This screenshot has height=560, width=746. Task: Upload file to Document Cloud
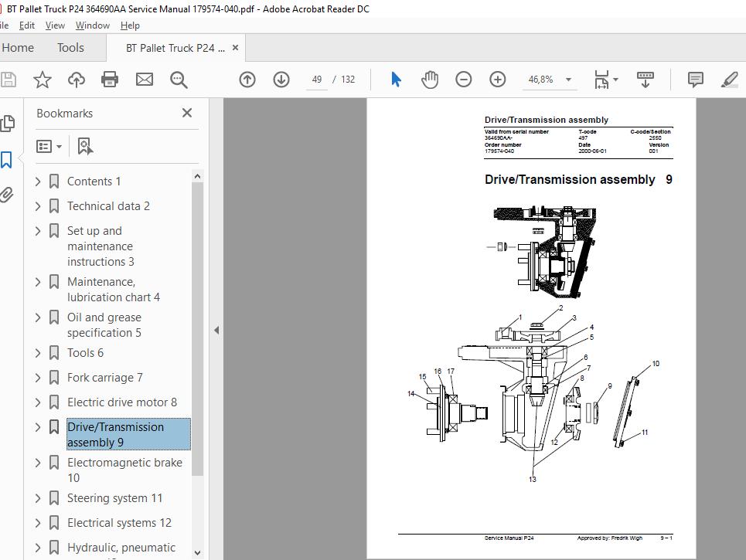(76, 80)
